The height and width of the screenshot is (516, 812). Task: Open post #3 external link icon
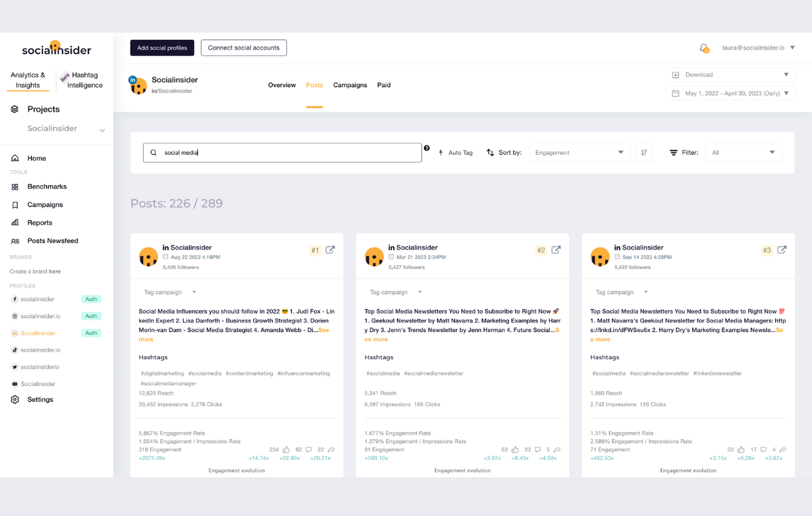[x=782, y=250]
